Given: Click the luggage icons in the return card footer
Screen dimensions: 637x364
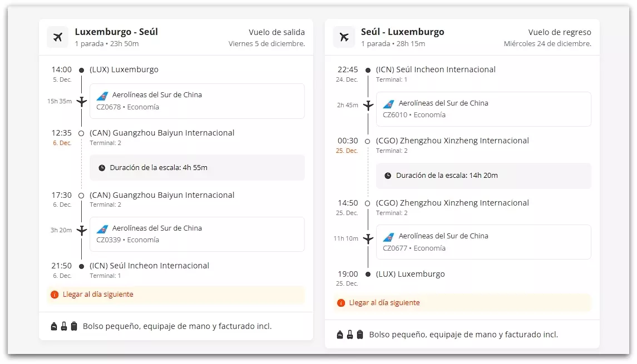Looking at the screenshot, I should [350, 335].
